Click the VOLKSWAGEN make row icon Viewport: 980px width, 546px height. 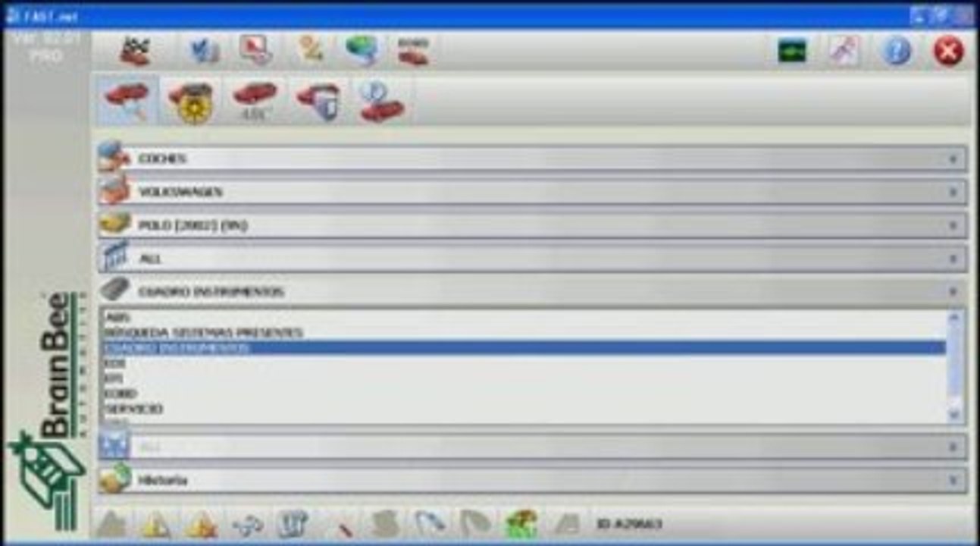coord(114,190)
